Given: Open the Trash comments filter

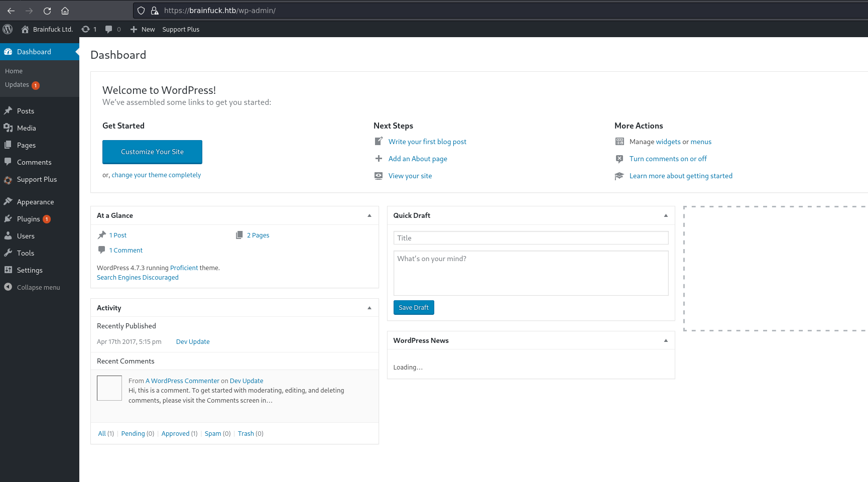Looking at the screenshot, I should point(246,433).
